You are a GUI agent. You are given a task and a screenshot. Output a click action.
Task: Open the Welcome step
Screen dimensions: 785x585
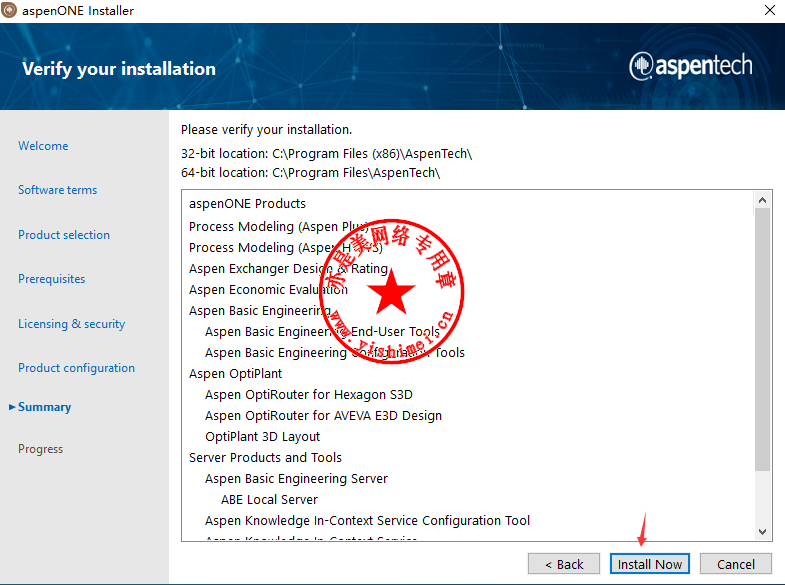pyautogui.click(x=43, y=146)
